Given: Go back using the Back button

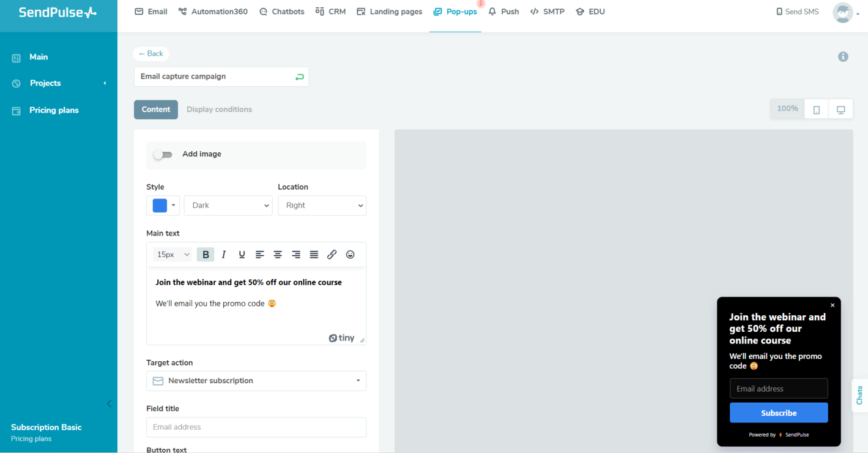Looking at the screenshot, I should pos(151,54).
